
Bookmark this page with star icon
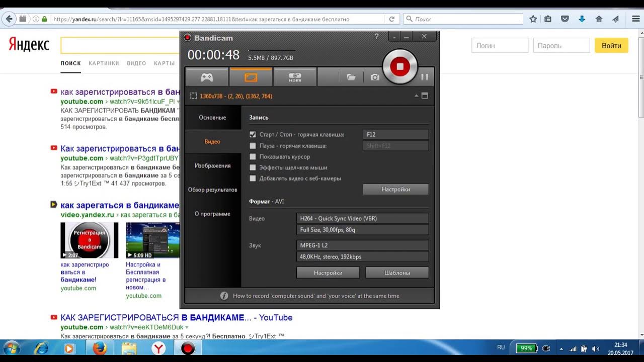[x=533, y=19]
